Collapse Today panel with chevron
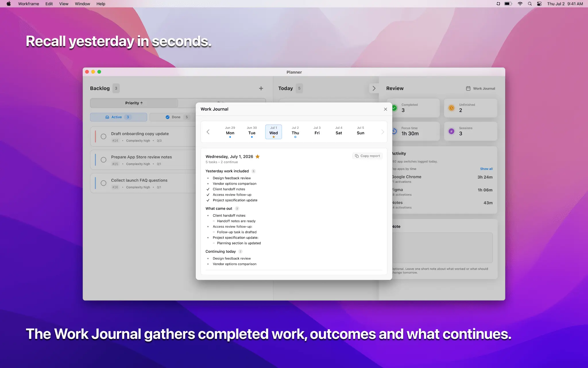Viewport: 588px width, 368px height. point(374,88)
